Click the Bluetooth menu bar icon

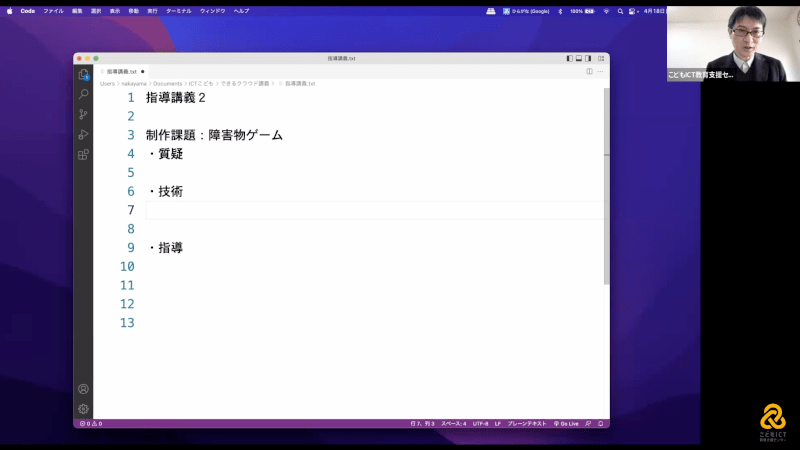(560, 11)
